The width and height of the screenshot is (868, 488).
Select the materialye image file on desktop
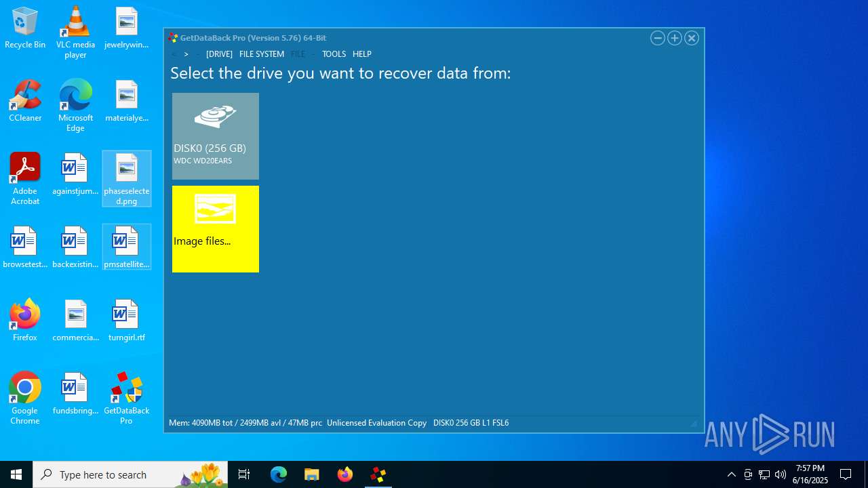[x=127, y=101]
